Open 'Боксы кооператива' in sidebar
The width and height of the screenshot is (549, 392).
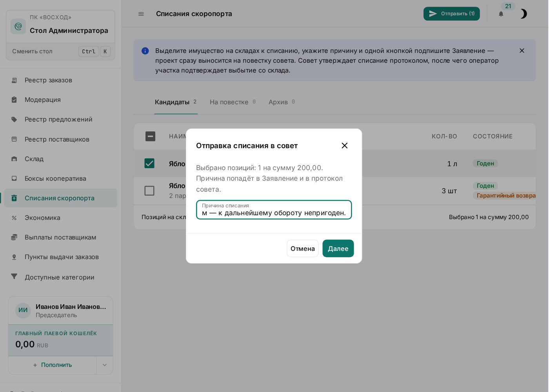click(61, 178)
